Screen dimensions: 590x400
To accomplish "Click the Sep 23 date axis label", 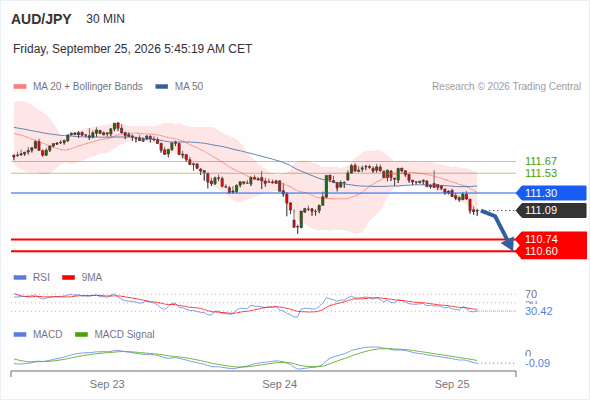I will (x=107, y=384).
